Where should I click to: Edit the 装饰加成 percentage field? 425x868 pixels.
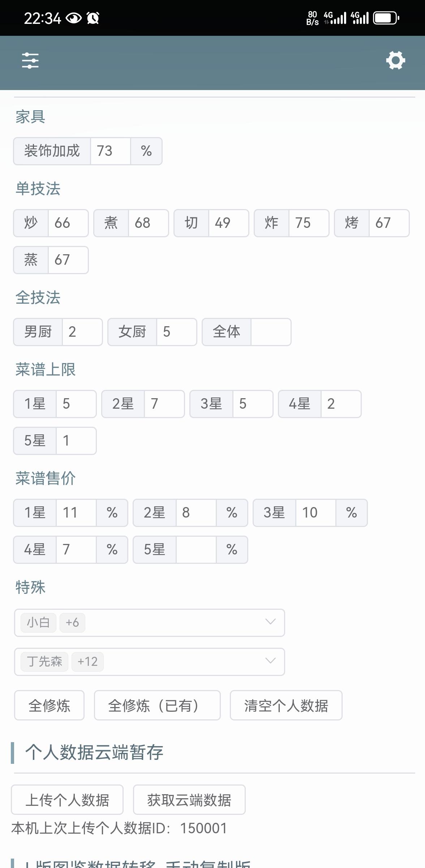(x=110, y=151)
